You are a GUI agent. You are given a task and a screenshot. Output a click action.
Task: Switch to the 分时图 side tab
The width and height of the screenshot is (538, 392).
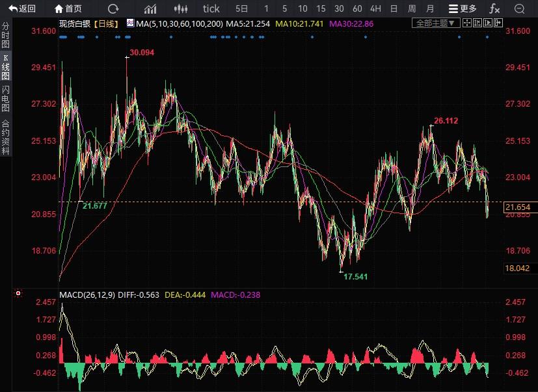coord(6,36)
